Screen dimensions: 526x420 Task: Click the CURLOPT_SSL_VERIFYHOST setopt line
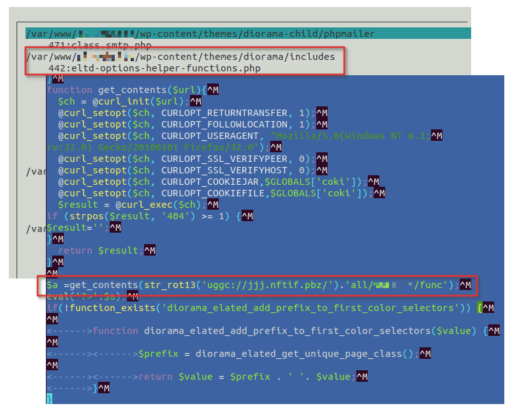point(193,170)
